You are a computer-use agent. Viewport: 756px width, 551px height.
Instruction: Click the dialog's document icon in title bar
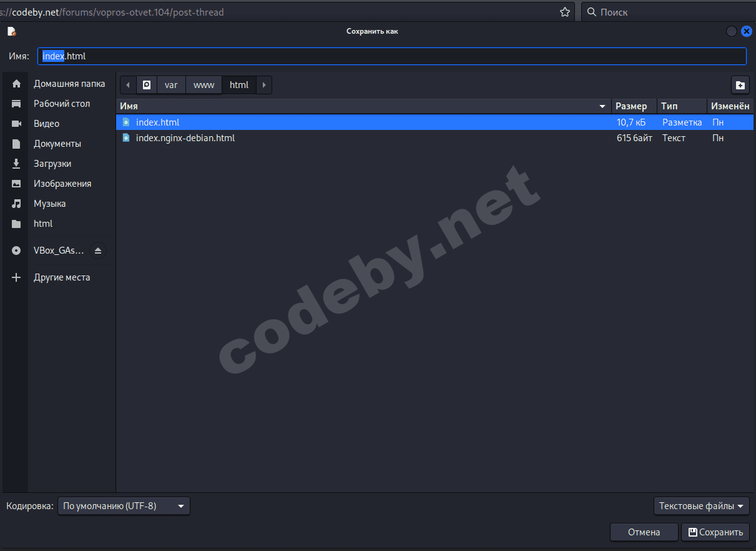[12, 31]
